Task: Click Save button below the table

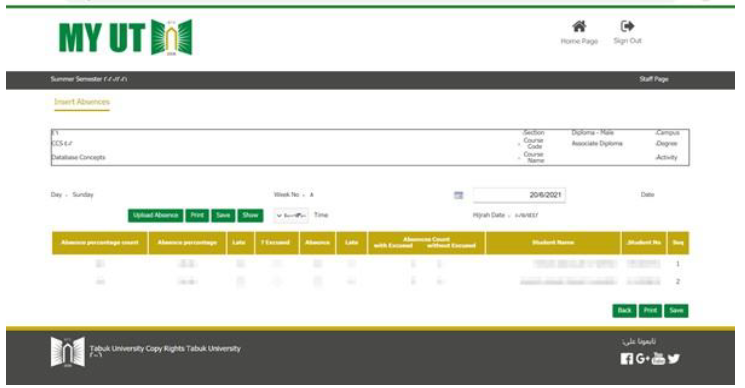Action: (676, 311)
